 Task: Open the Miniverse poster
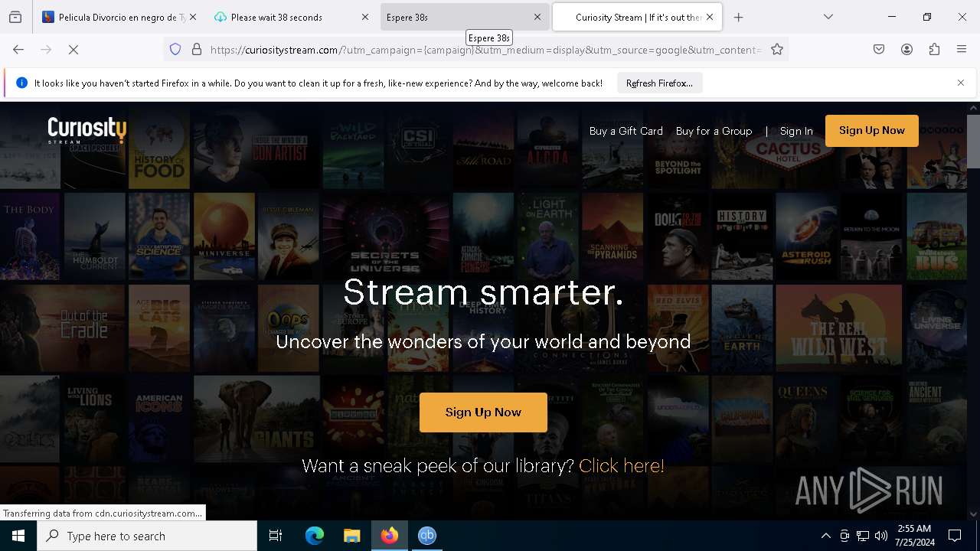[224, 236]
